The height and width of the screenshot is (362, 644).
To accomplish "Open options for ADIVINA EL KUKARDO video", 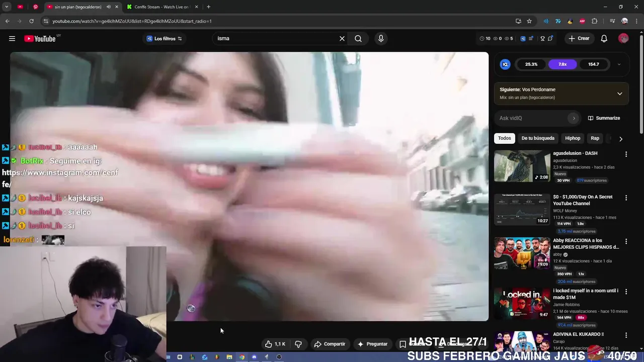I will click(626, 335).
